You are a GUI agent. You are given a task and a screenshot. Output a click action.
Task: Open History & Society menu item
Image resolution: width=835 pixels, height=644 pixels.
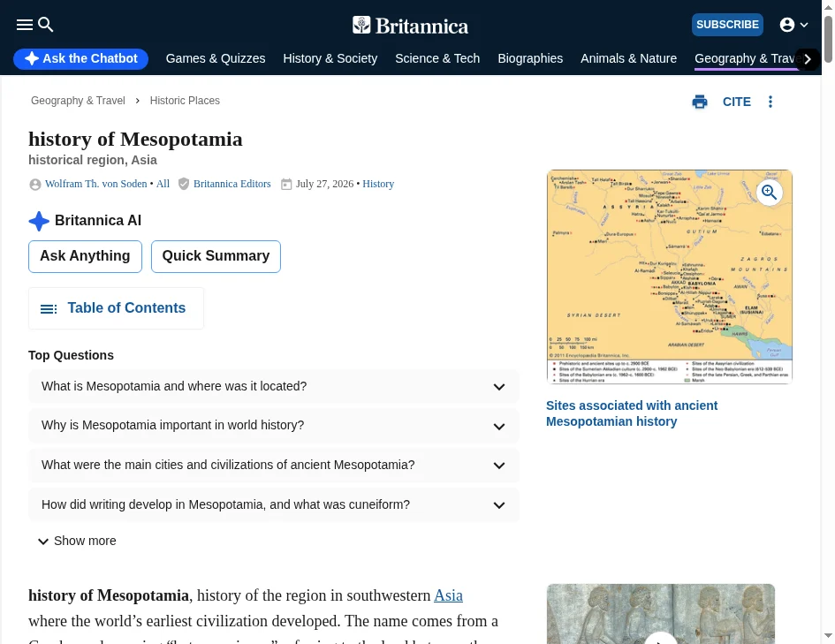(330, 58)
